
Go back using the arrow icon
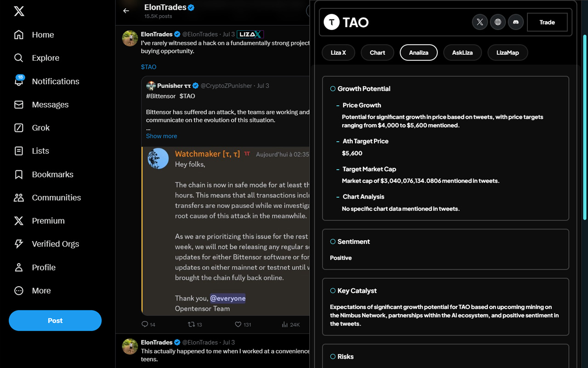[126, 11]
